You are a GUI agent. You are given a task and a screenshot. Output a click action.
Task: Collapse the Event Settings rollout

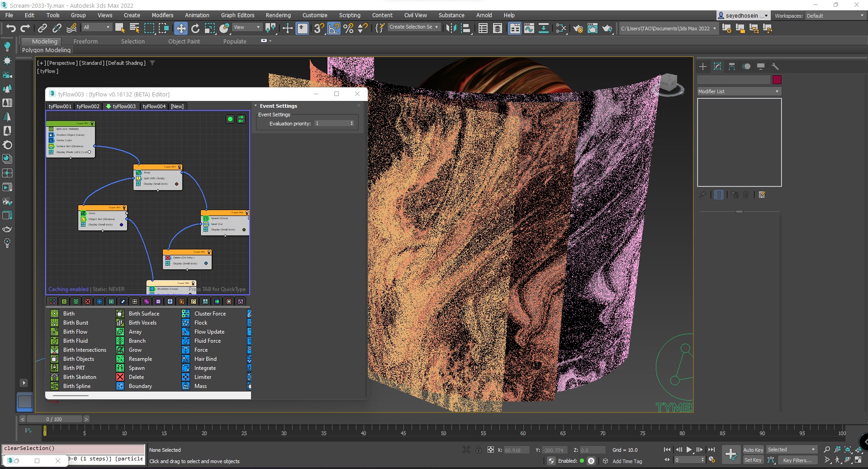point(278,106)
